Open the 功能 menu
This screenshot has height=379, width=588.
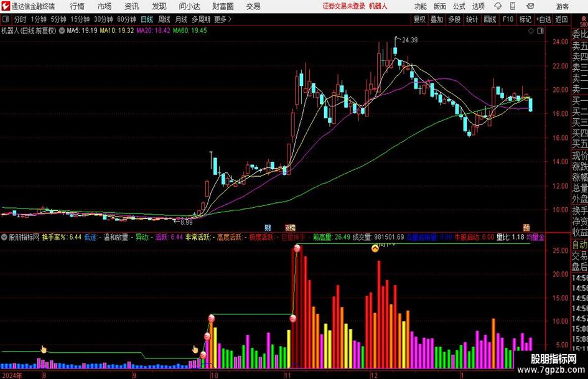coord(421,6)
